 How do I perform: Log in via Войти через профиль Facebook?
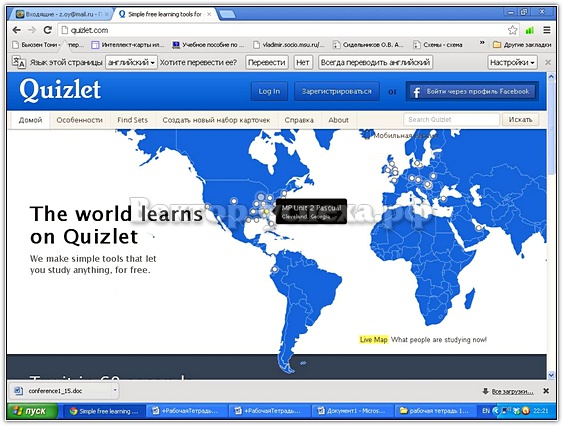(472, 92)
